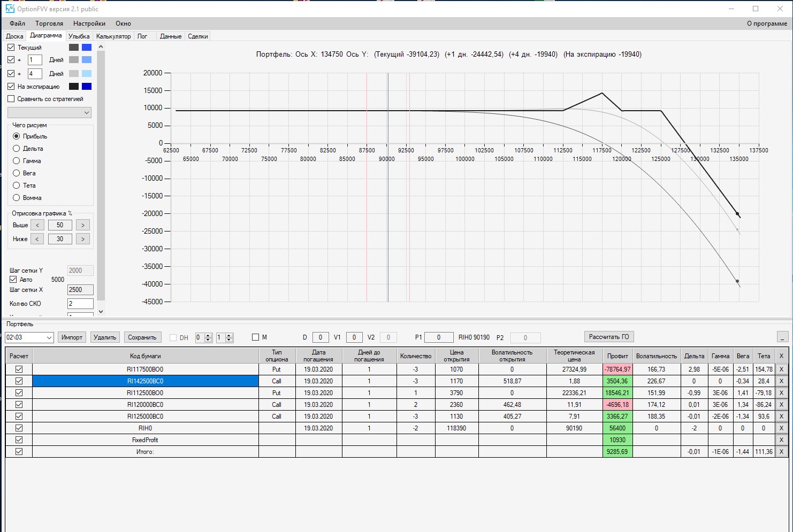Select the 'Гамма' radio button
Viewport: 793px width, 532px height.
coord(17,161)
